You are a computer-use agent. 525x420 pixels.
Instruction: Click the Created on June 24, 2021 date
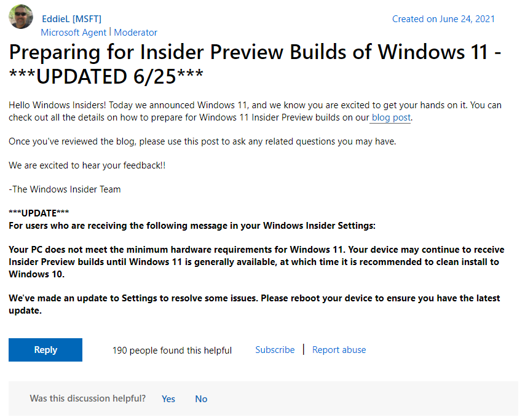click(443, 19)
